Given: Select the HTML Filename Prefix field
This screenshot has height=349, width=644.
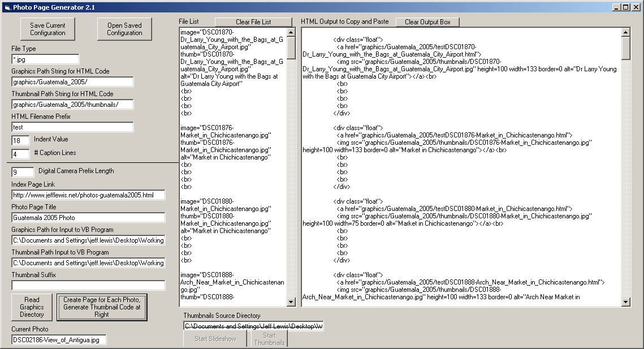Looking at the screenshot, I should pos(72,127).
